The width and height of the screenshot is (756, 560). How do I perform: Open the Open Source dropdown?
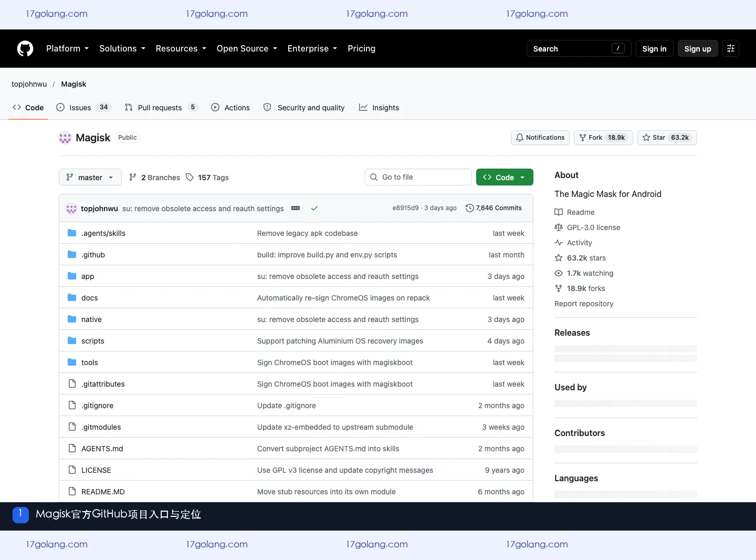point(247,48)
